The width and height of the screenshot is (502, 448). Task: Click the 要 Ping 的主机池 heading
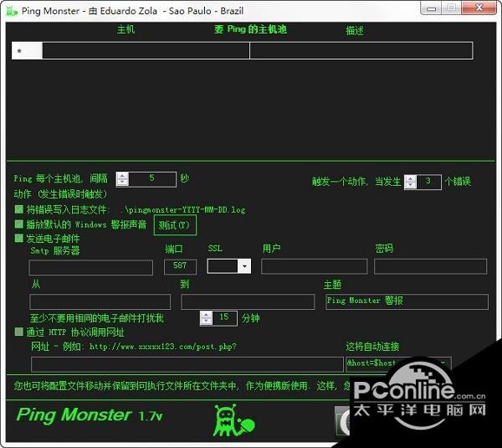[250, 29]
